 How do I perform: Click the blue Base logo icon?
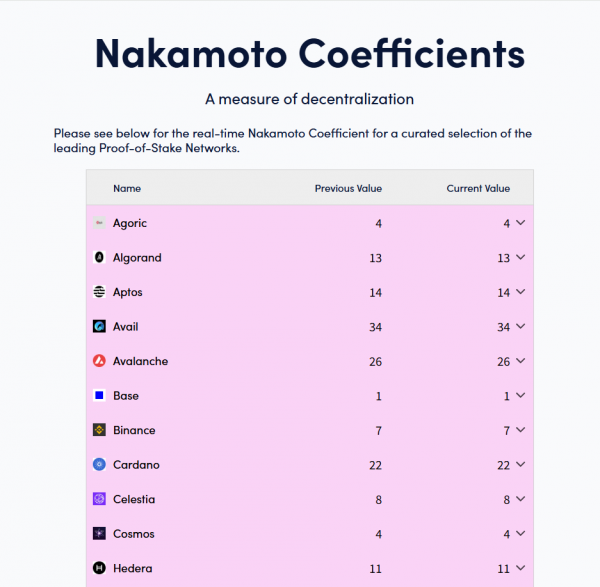coord(99,396)
